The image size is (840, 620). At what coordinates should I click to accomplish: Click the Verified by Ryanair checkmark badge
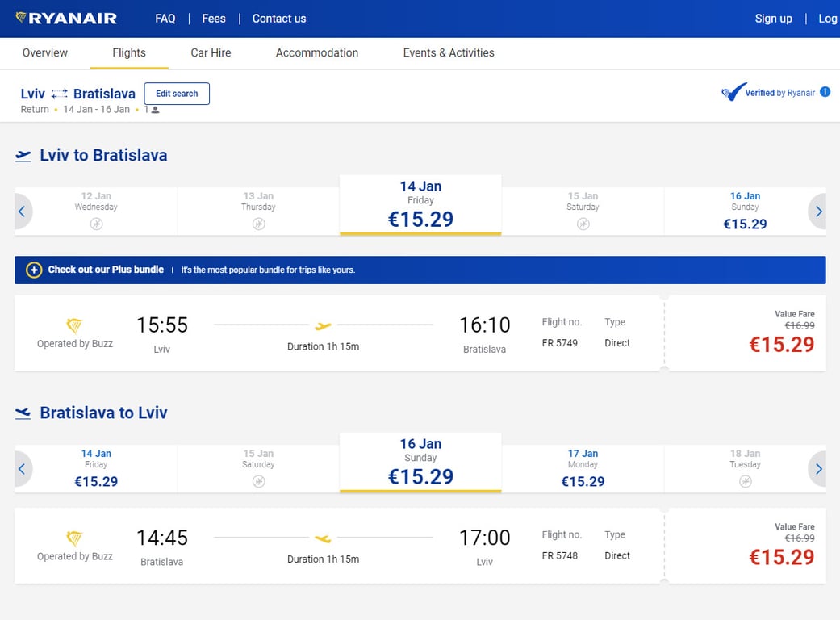(x=733, y=93)
